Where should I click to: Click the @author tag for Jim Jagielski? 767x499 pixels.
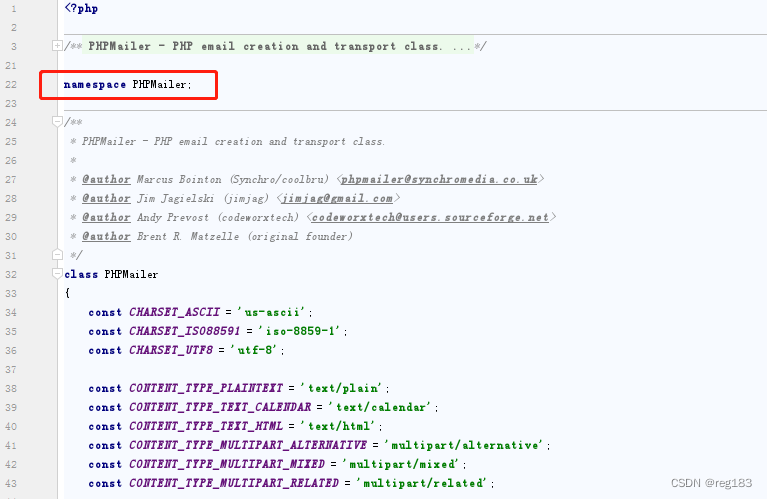tap(106, 199)
